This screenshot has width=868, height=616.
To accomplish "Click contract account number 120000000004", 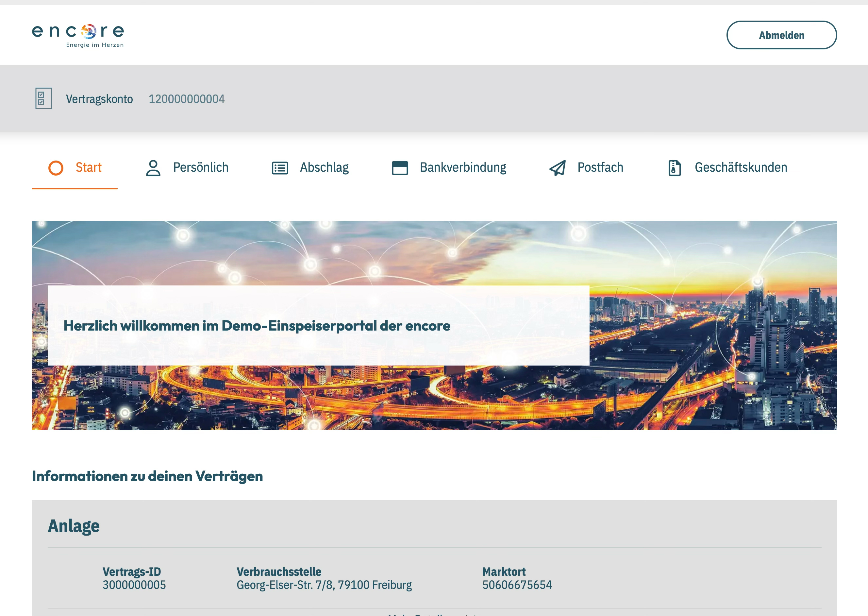I will 186,99.
